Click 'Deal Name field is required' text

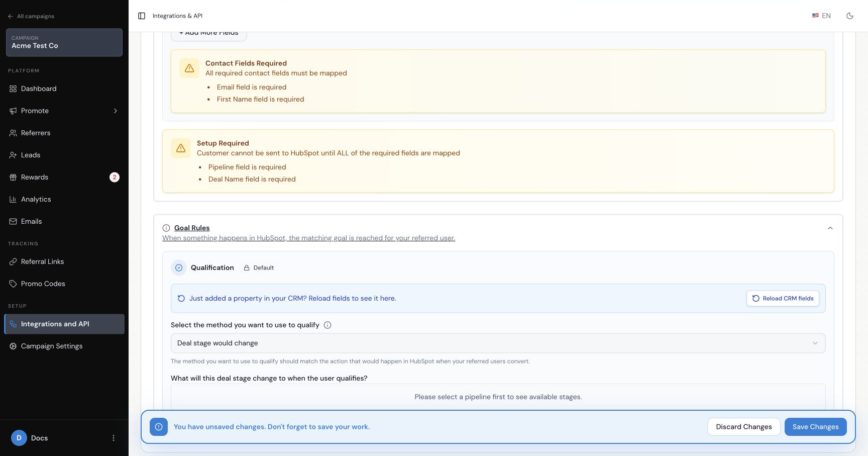tap(252, 179)
